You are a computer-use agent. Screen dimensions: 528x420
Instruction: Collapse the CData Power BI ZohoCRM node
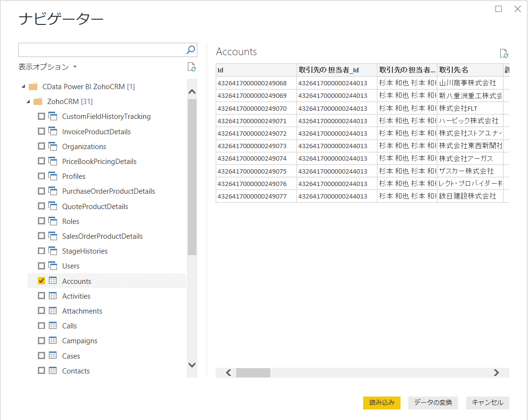pyautogui.click(x=23, y=87)
